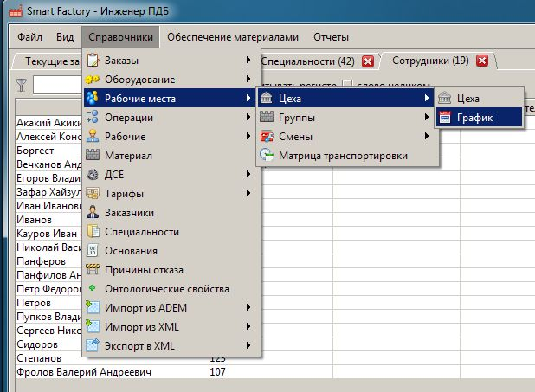Click the Цеха icon in third-level submenu
The width and height of the screenshot is (535, 392).
[x=445, y=99]
